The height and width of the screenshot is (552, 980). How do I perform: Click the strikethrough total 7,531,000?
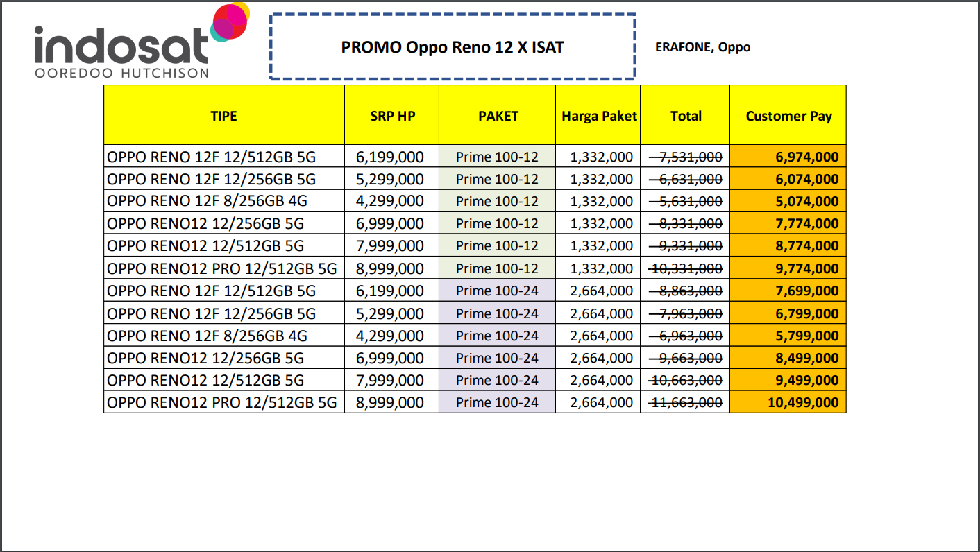pyautogui.click(x=686, y=157)
